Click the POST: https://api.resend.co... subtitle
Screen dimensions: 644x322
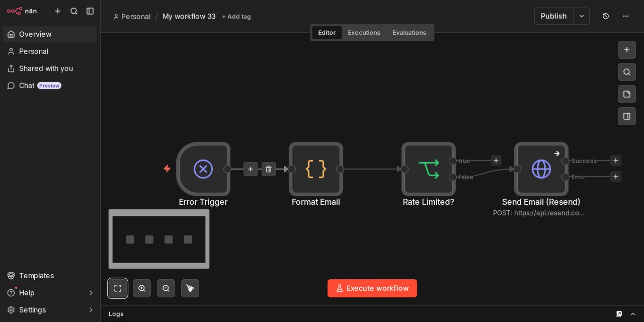tap(539, 213)
